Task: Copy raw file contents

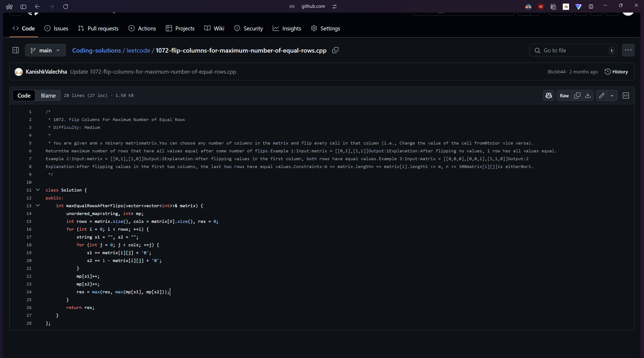Action: (x=577, y=96)
